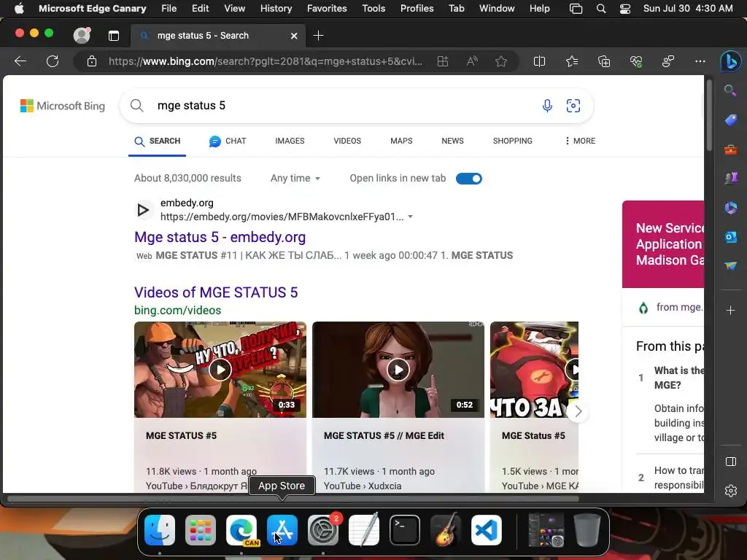Open sidebar Shopping tag icon

click(x=731, y=120)
